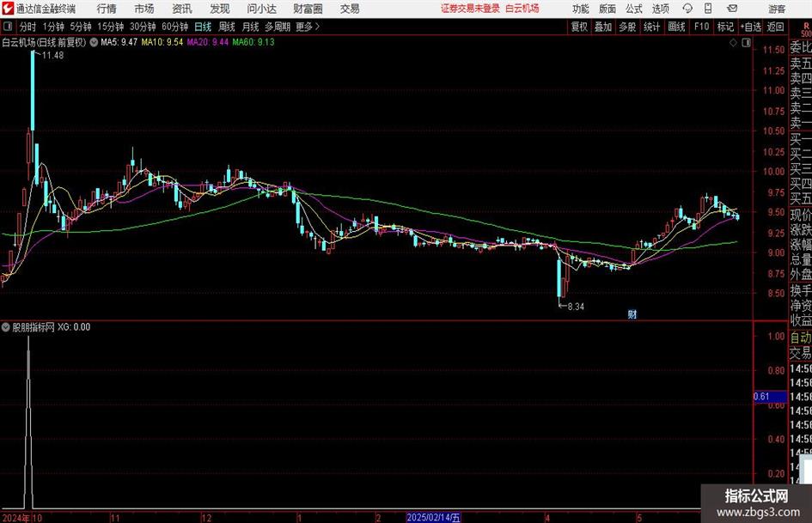Click the blue 财 marker on chart

click(632, 314)
